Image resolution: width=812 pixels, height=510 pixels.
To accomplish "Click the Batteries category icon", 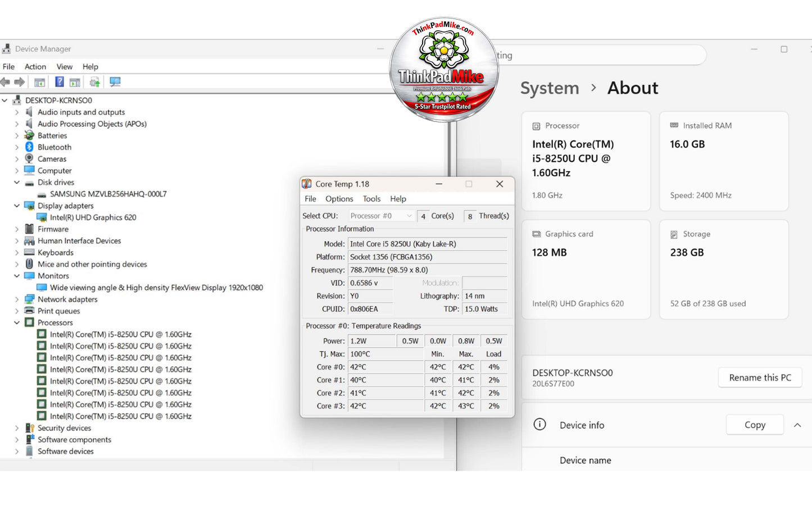I will click(29, 135).
